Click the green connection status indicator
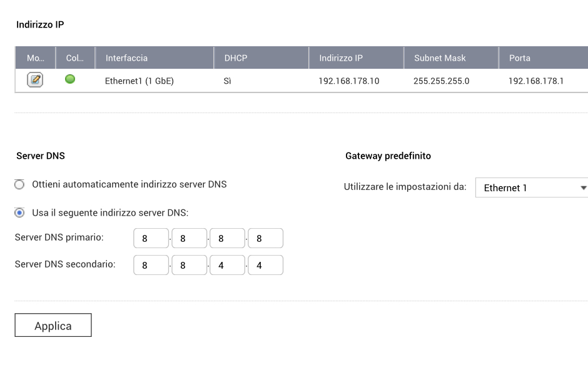Image resolution: width=588 pixels, height=370 pixels. click(x=70, y=79)
